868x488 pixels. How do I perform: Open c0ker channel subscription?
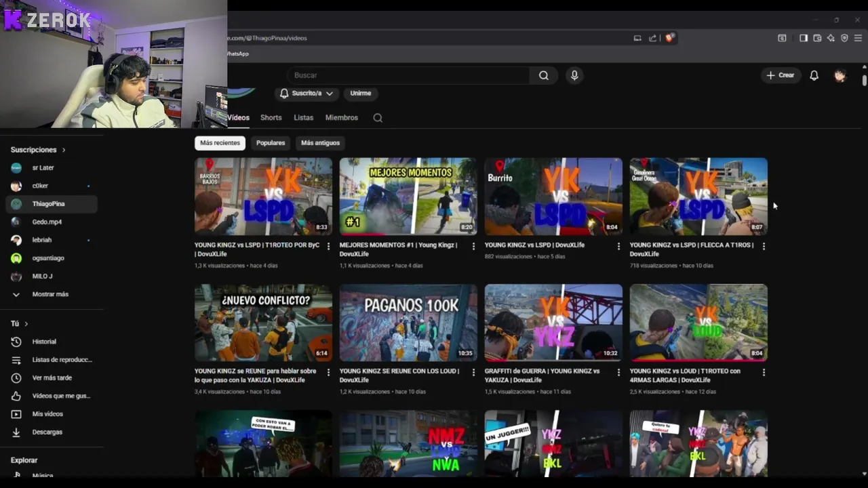(52, 186)
